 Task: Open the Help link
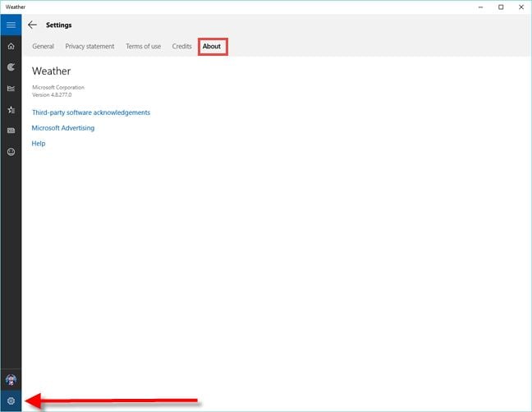coord(39,144)
